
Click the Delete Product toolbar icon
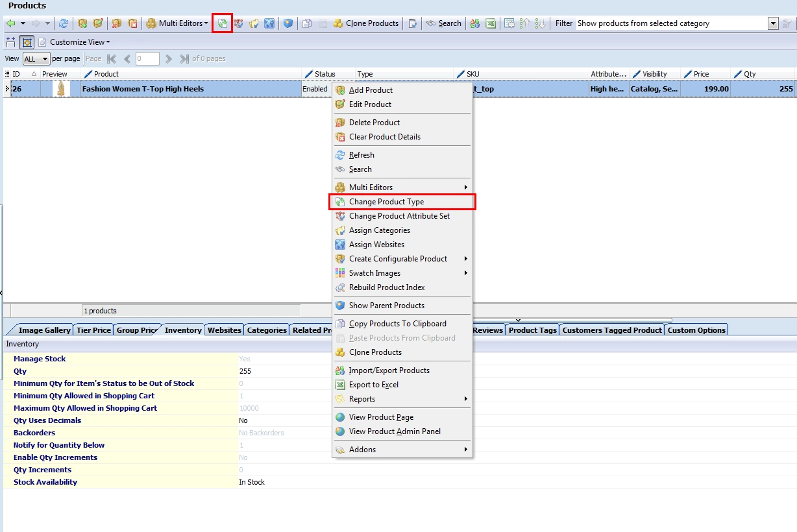click(116, 23)
